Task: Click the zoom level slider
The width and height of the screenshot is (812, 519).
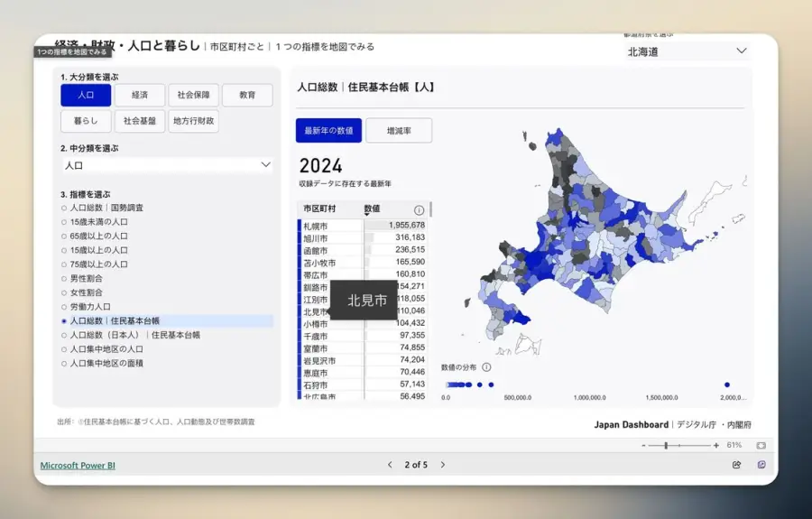Action: (x=679, y=446)
